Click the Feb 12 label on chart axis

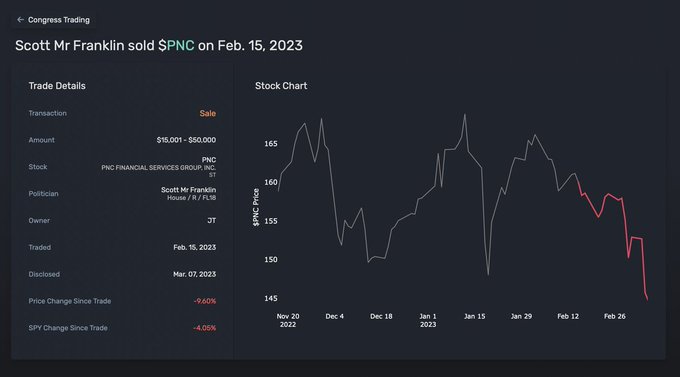coord(568,316)
